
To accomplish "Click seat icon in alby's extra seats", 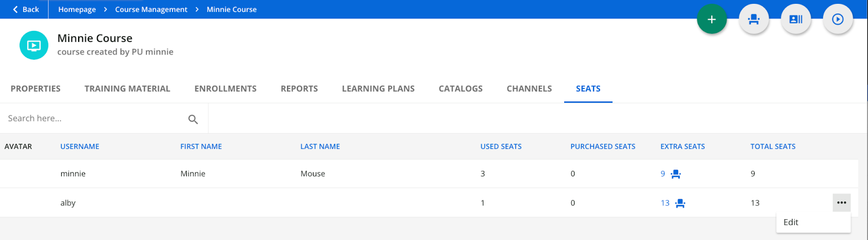I will click(x=680, y=203).
